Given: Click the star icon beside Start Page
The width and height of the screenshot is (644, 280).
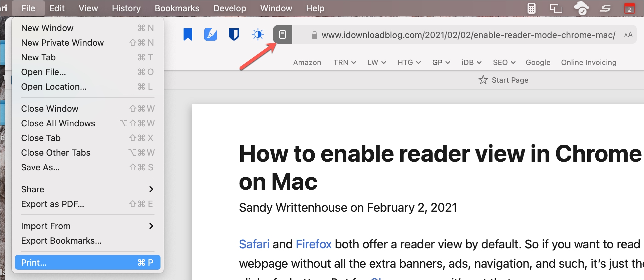Looking at the screenshot, I should [x=483, y=80].
